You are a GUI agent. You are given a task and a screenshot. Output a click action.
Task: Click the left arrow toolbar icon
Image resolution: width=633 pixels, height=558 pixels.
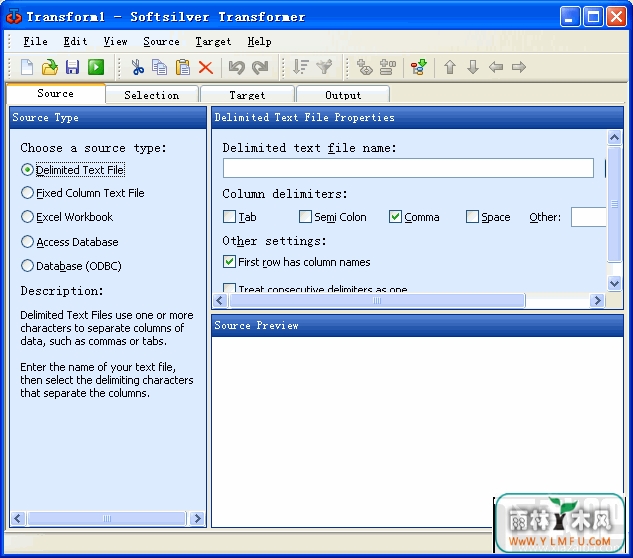pyautogui.click(x=496, y=67)
